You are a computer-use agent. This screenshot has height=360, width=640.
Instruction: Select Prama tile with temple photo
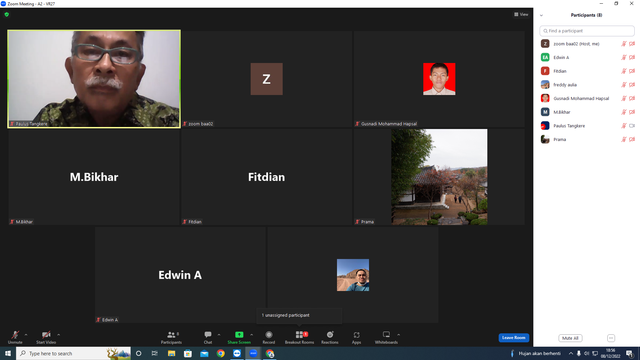click(x=439, y=177)
